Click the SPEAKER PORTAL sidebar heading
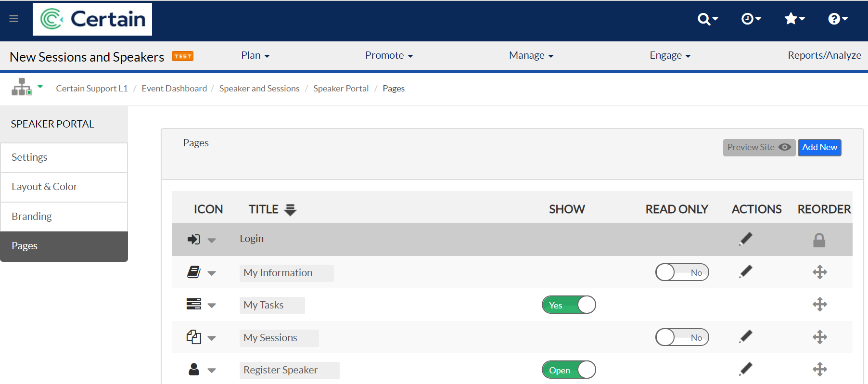 tap(52, 124)
